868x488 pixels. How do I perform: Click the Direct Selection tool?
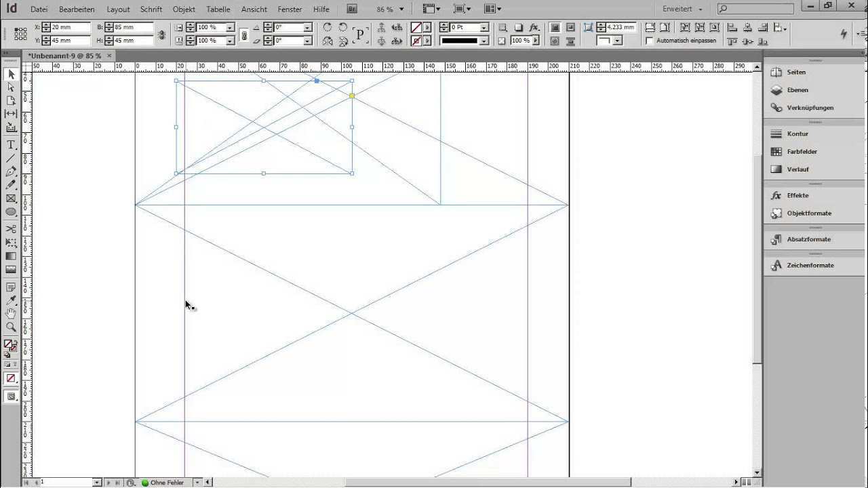pyautogui.click(x=11, y=87)
